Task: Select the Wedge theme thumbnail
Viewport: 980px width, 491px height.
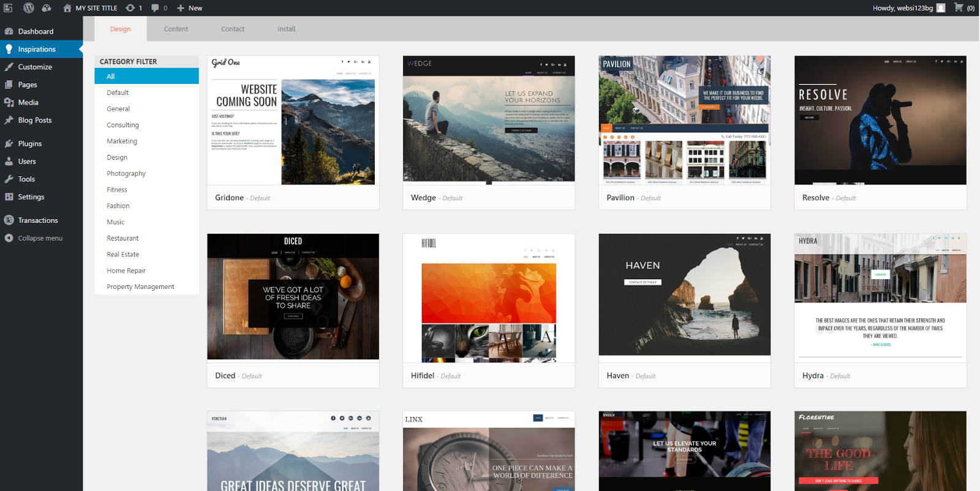Action: point(489,121)
